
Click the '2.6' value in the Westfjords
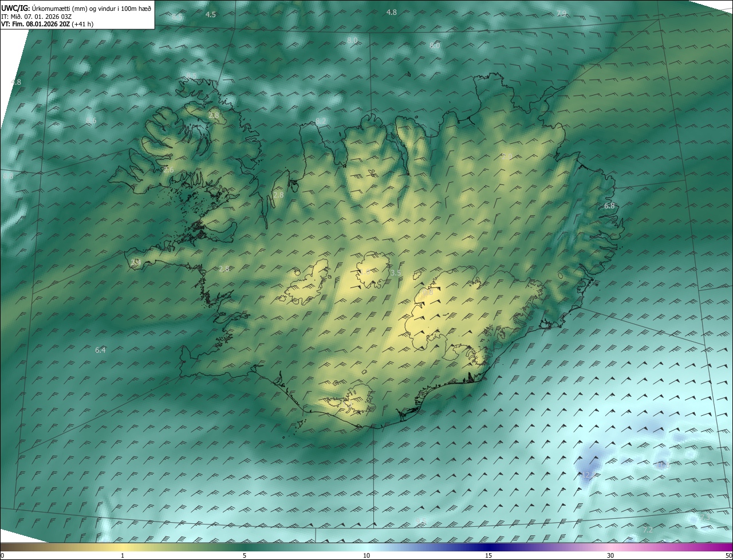pyautogui.click(x=168, y=170)
